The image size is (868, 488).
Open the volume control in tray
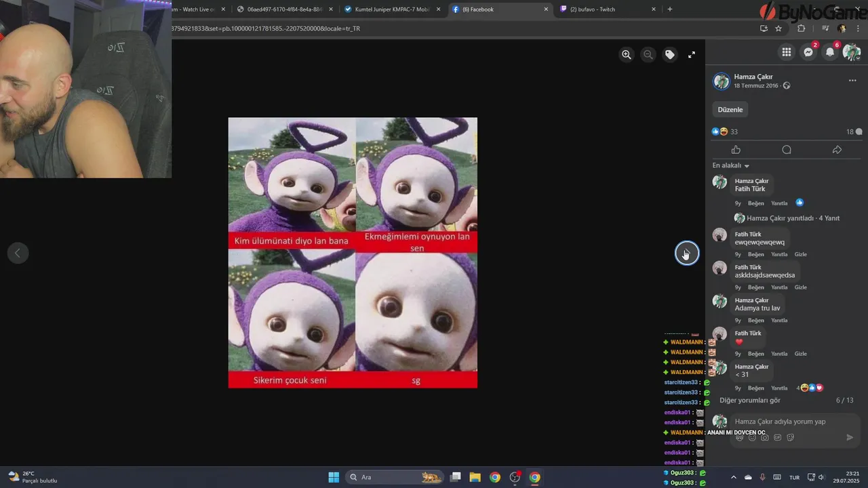[821, 477]
